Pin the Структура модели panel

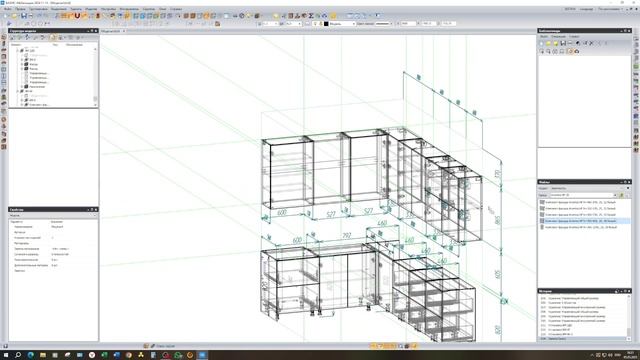pyautogui.click(x=92, y=31)
